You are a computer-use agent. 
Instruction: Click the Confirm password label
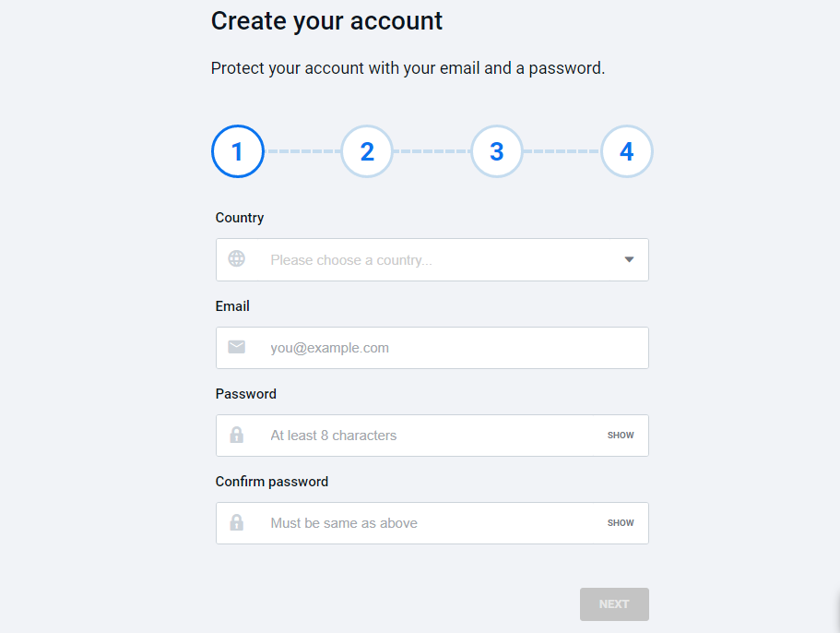click(x=272, y=481)
